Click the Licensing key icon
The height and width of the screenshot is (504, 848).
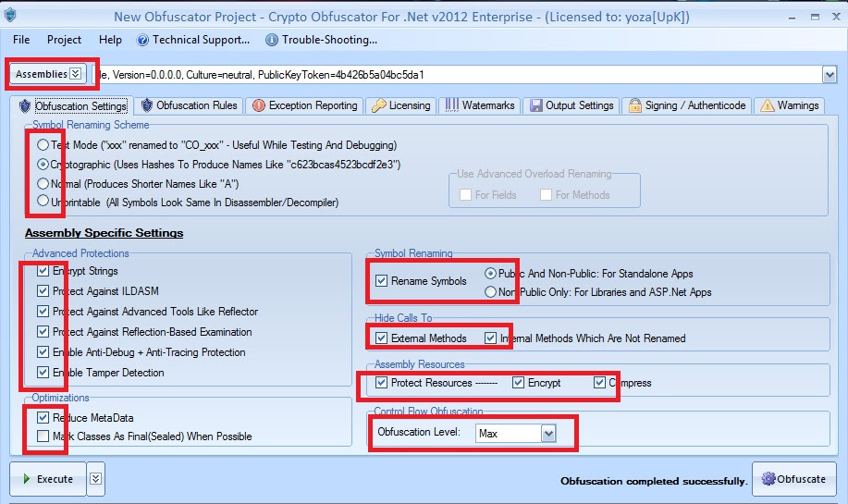[x=379, y=105]
